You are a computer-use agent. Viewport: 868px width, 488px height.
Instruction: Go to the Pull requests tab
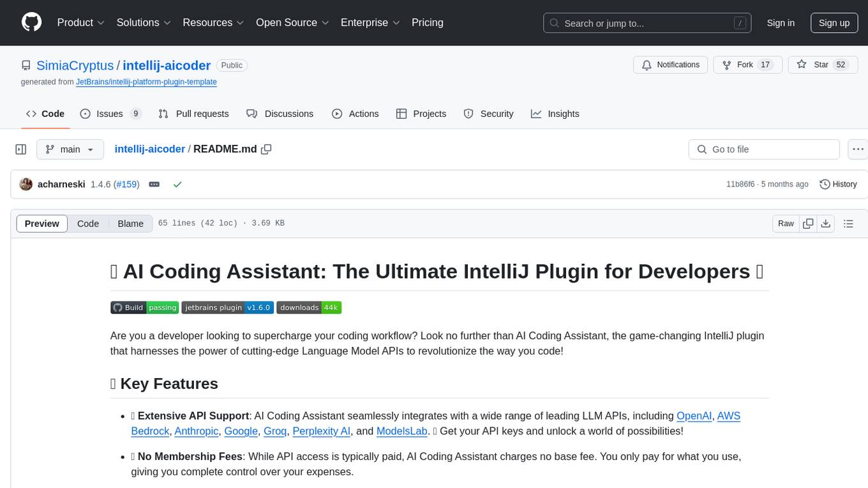point(193,114)
